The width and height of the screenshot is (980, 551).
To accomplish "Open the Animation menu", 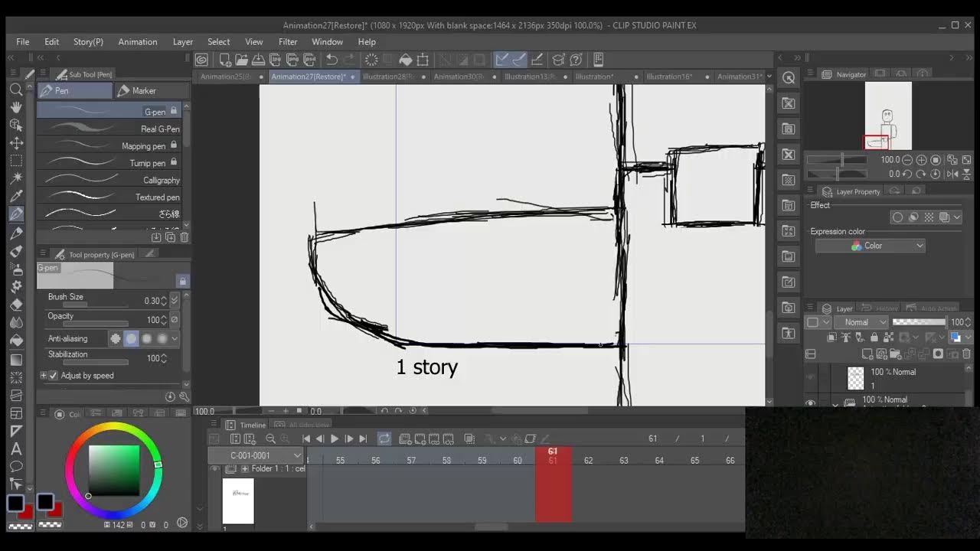I will click(138, 42).
